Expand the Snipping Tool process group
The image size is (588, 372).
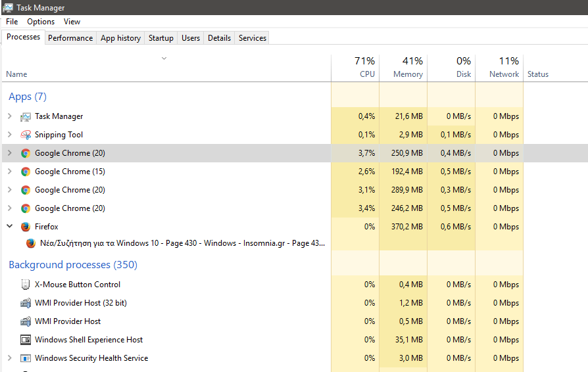(x=10, y=135)
